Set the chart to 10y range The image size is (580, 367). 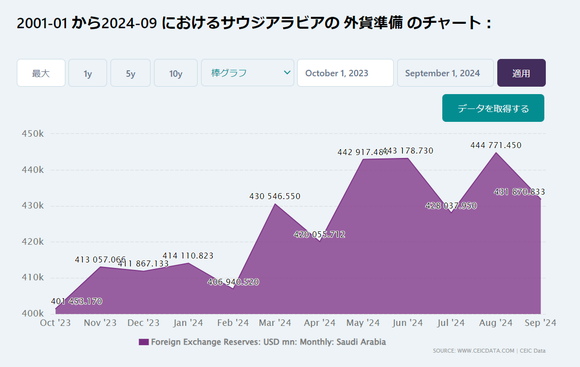click(176, 73)
